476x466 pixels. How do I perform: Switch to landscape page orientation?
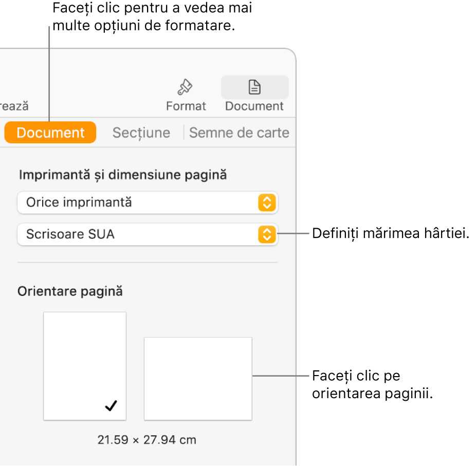(x=197, y=379)
